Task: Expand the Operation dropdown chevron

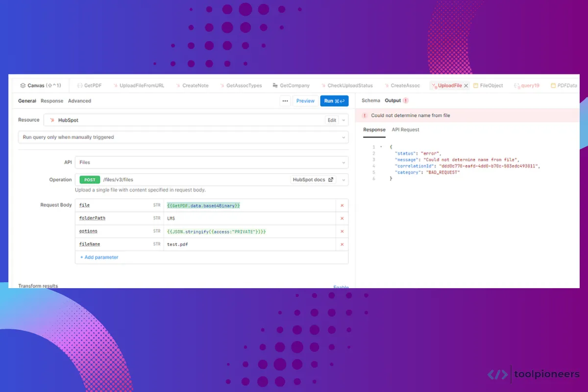Action: 344,180
